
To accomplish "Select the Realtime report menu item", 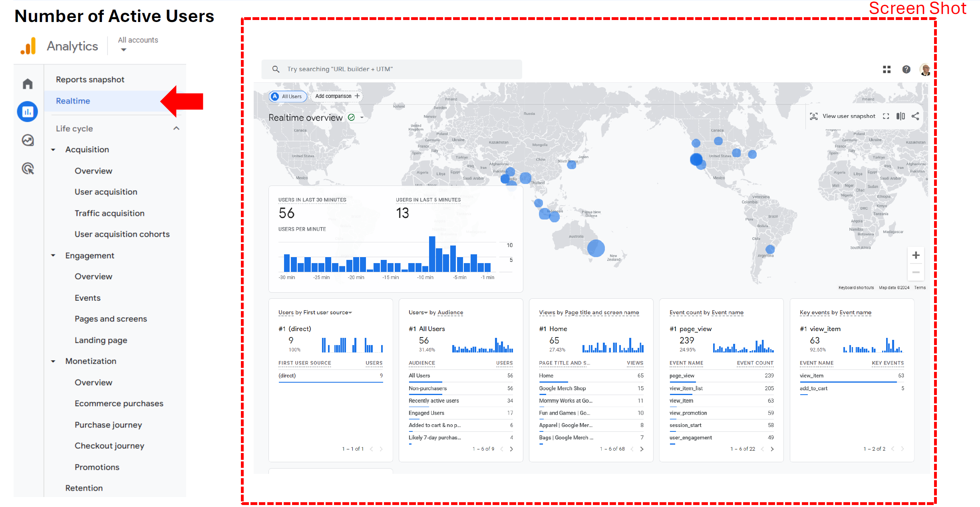I will 73,101.
